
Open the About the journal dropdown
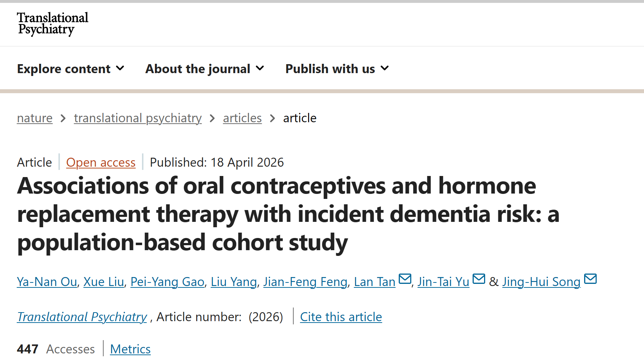tap(204, 68)
